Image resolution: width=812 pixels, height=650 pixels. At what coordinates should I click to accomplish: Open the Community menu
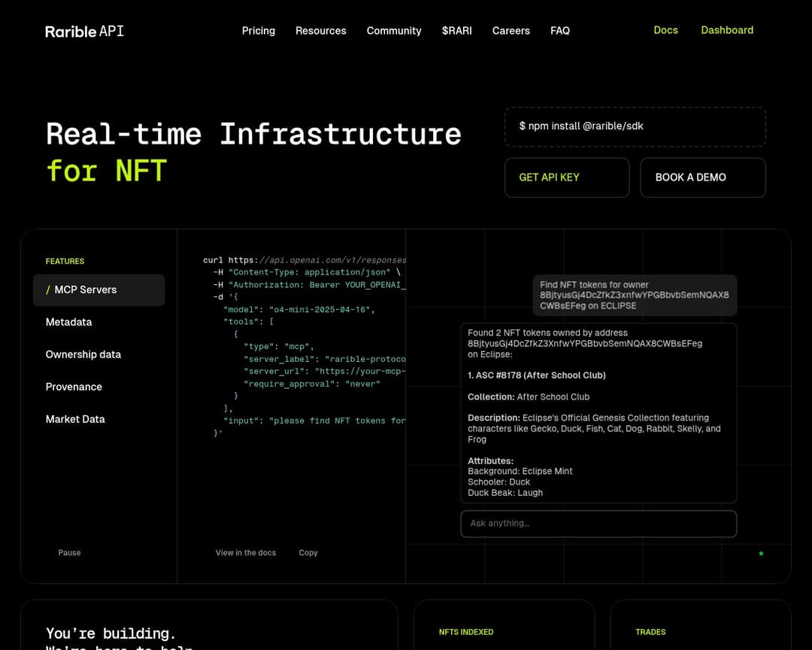tap(393, 31)
